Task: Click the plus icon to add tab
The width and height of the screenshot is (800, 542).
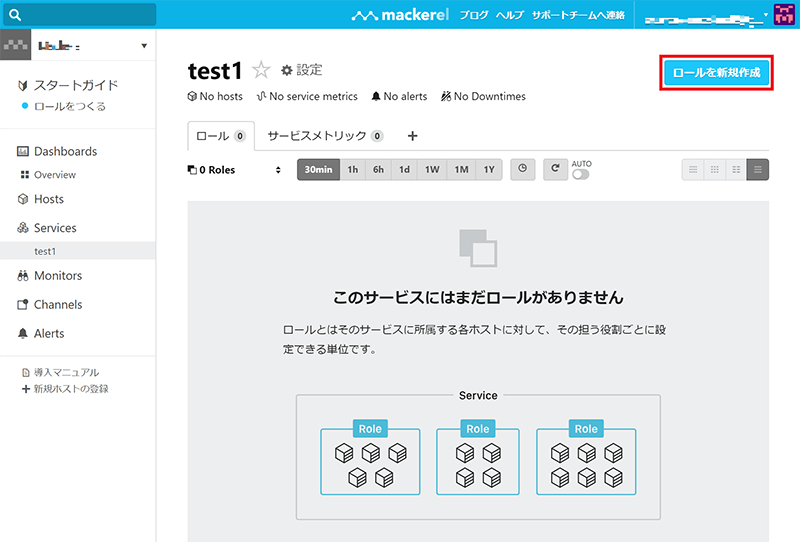Action: click(x=412, y=136)
